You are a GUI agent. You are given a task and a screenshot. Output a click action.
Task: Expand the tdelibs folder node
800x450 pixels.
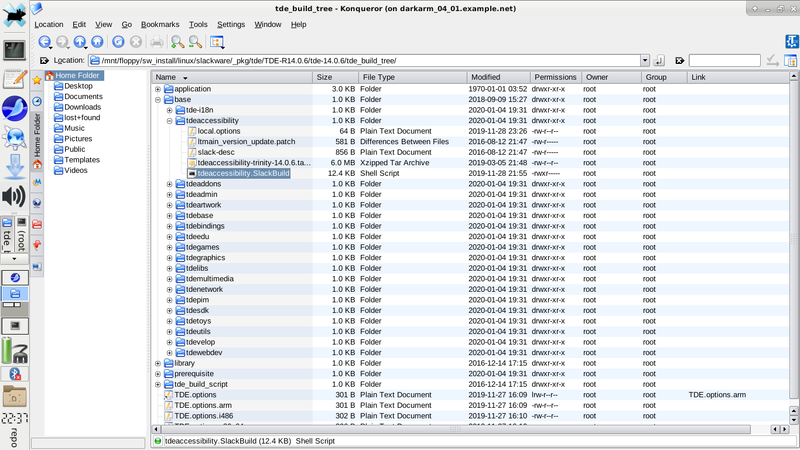coord(170,268)
